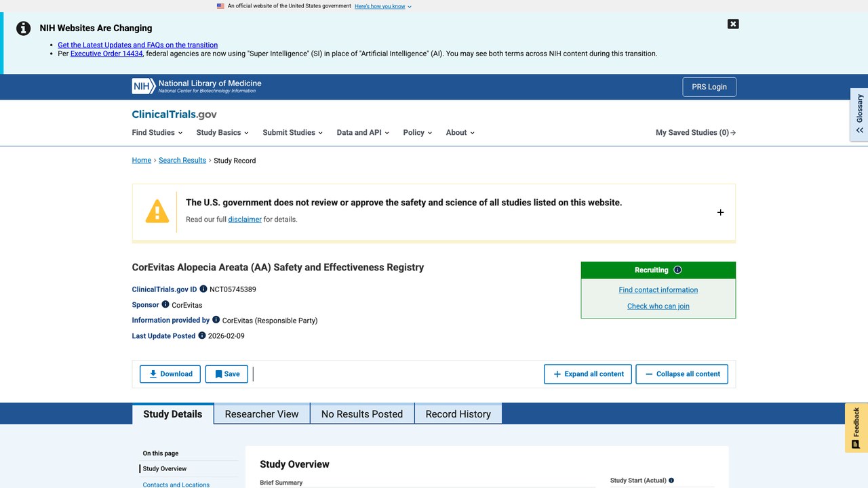The image size is (868, 488).
Task: Expand the disclaimer warning with plus icon
Action: [x=720, y=212]
